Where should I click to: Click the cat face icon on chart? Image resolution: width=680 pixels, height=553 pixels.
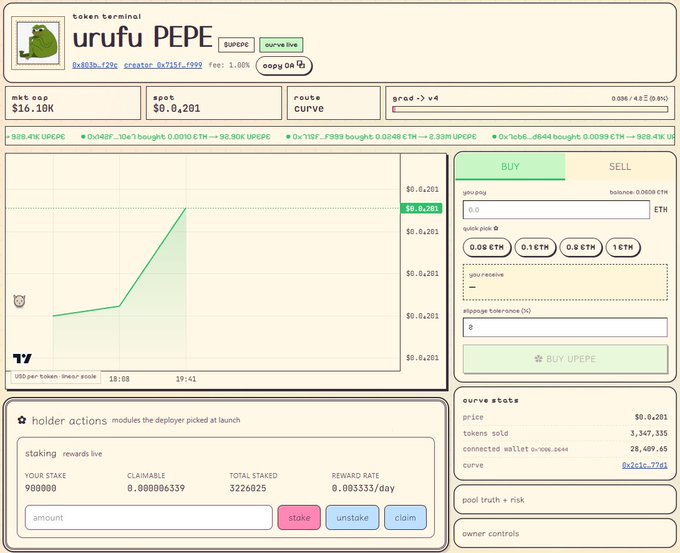click(20, 301)
